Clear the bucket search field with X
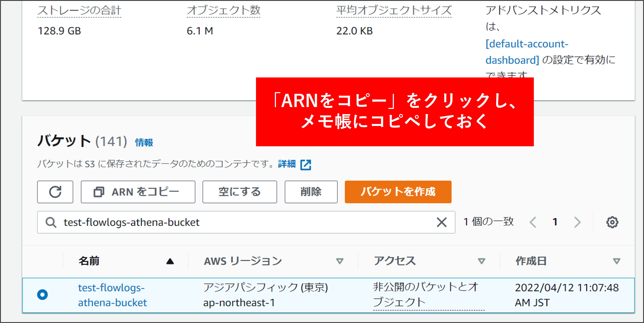Screen dimensions: 644x323 [x=442, y=222]
